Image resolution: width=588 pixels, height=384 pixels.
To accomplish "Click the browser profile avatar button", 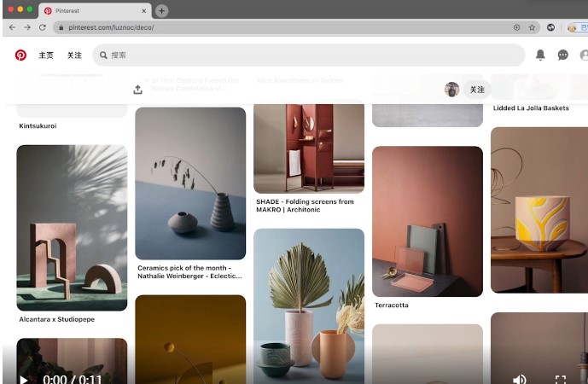I will coord(578,27).
